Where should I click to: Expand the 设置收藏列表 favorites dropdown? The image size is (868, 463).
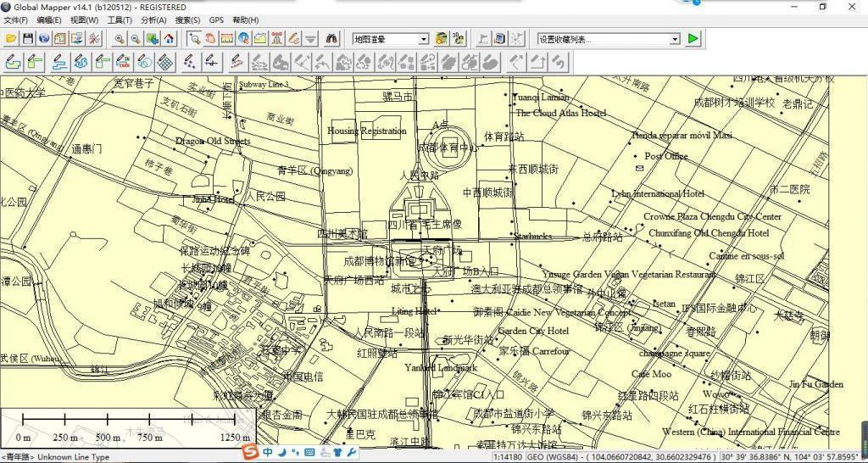675,39
